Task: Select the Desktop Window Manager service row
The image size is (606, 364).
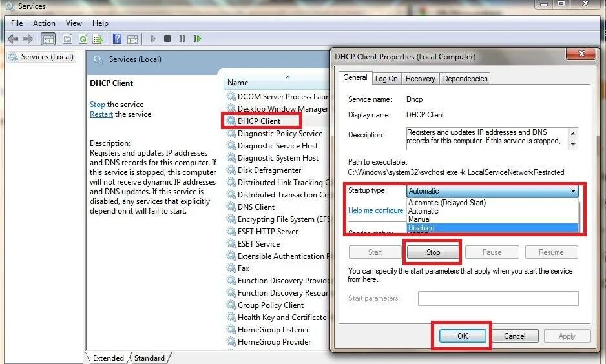Action: coord(278,109)
